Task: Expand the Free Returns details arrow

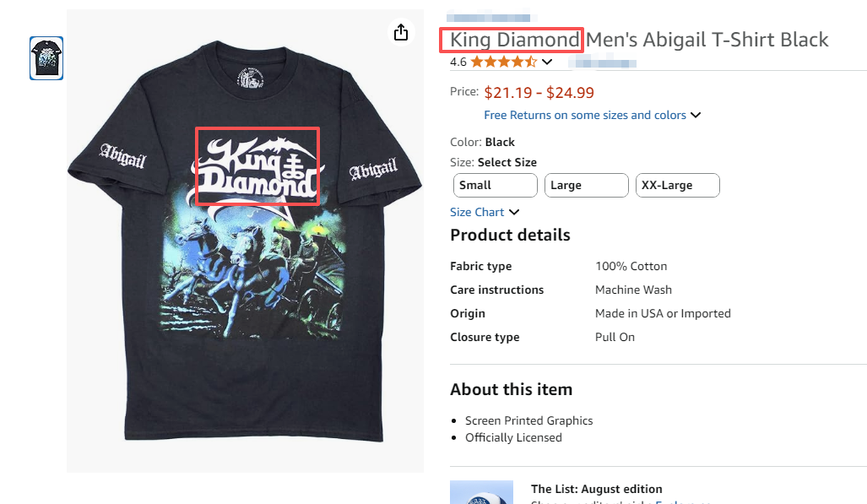Action: [x=696, y=116]
